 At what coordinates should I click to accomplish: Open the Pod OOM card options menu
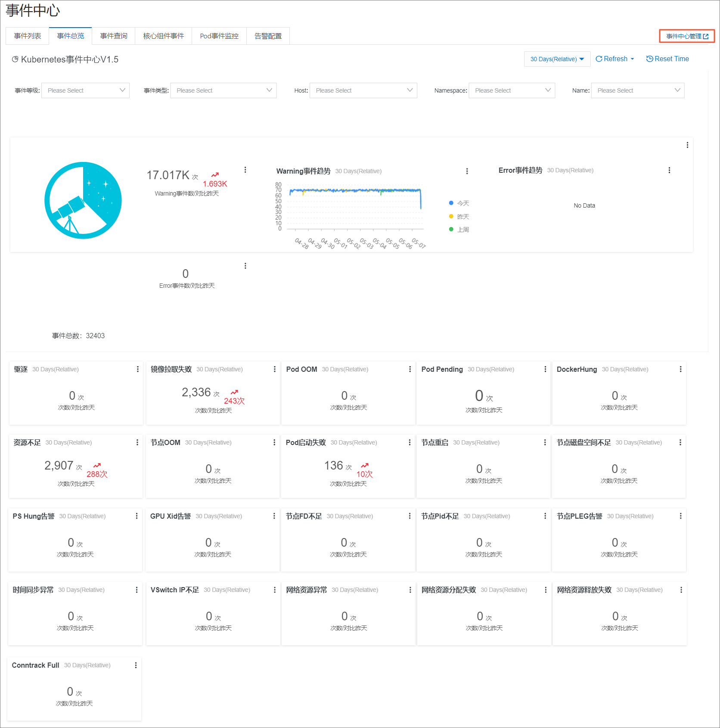pyautogui.click(x=410, y=369)
